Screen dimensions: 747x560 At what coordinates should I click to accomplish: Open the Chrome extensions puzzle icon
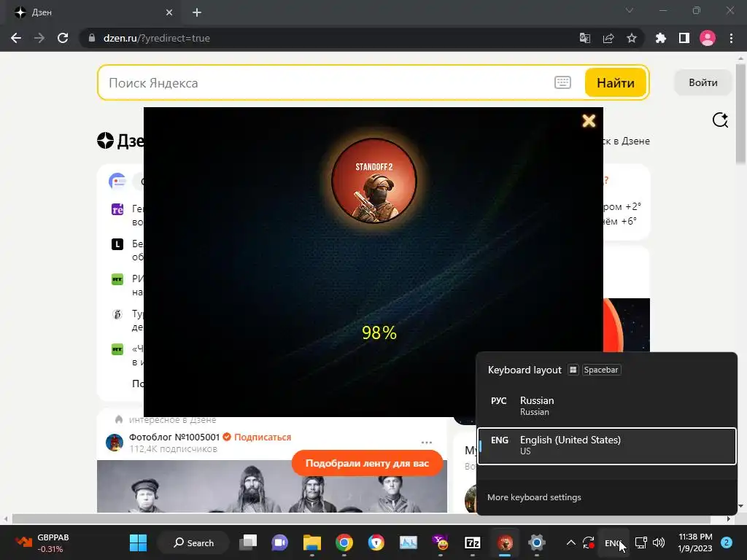pos(661,38)
